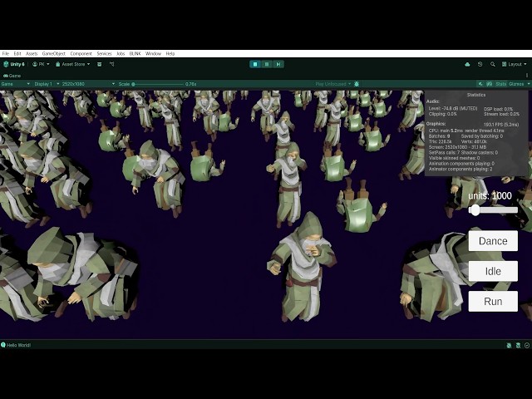532x399 pixels.
Task: Open the Gizmos dropdown arrow
Action: click(529, 84)
